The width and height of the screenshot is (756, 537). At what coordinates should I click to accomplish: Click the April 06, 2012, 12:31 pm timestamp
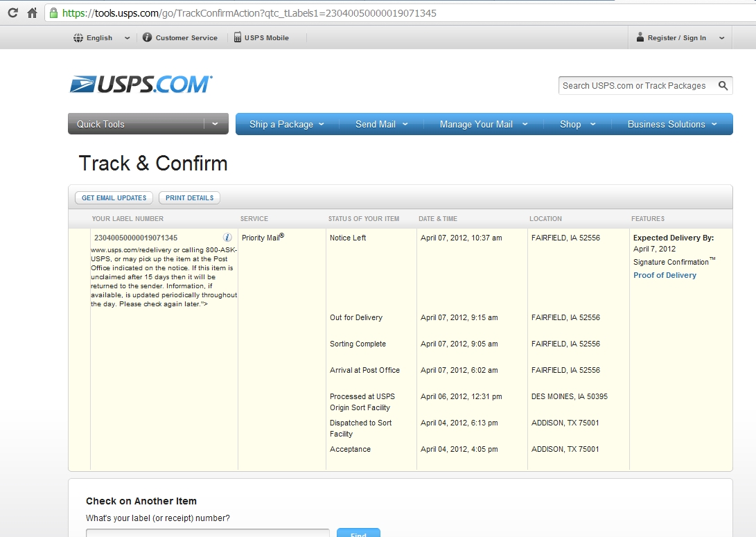[x=461, y=397]
